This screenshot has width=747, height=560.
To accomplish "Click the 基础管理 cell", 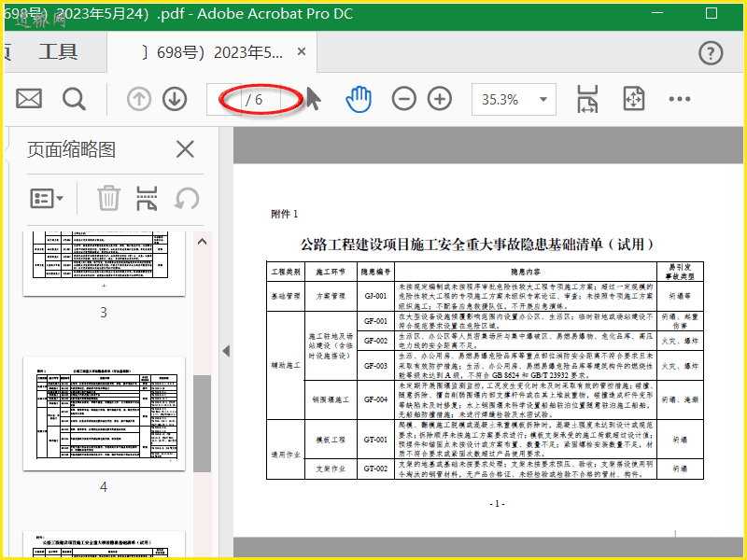I will pos(286,296).
